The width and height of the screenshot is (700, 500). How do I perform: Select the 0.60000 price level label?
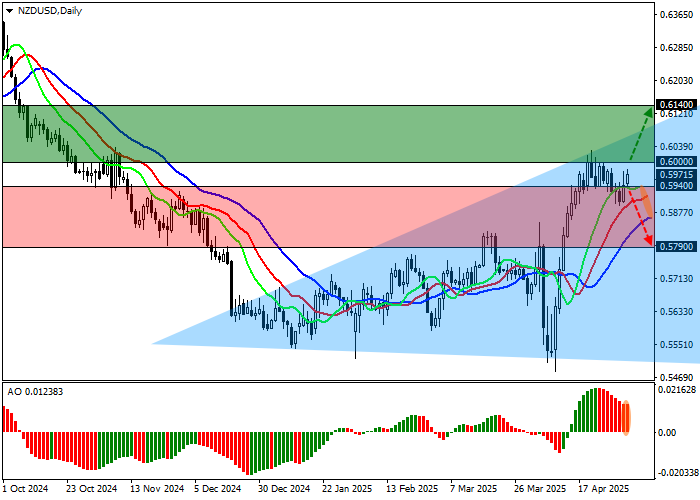pos(677,162)
